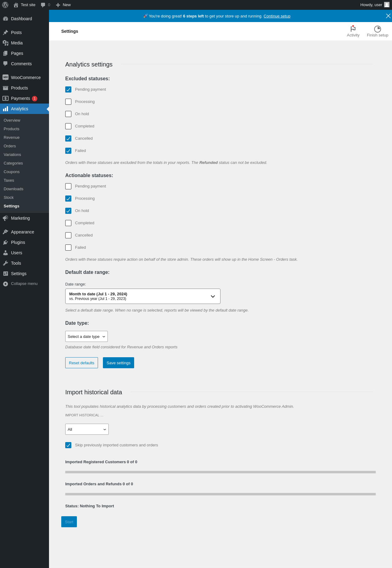
Task: Click the Plugins plug icon
Action: point(6,242)
